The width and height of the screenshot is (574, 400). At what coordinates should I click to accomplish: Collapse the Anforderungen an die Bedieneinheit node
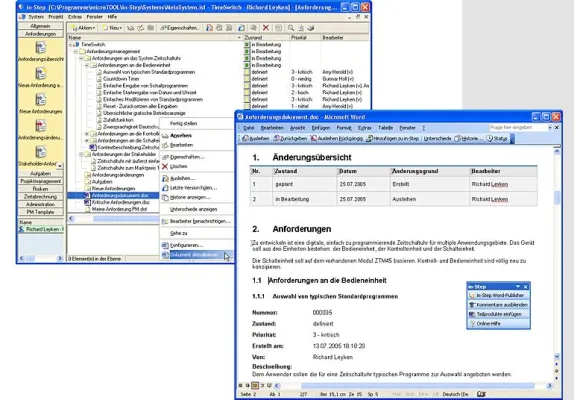point(87,65)
